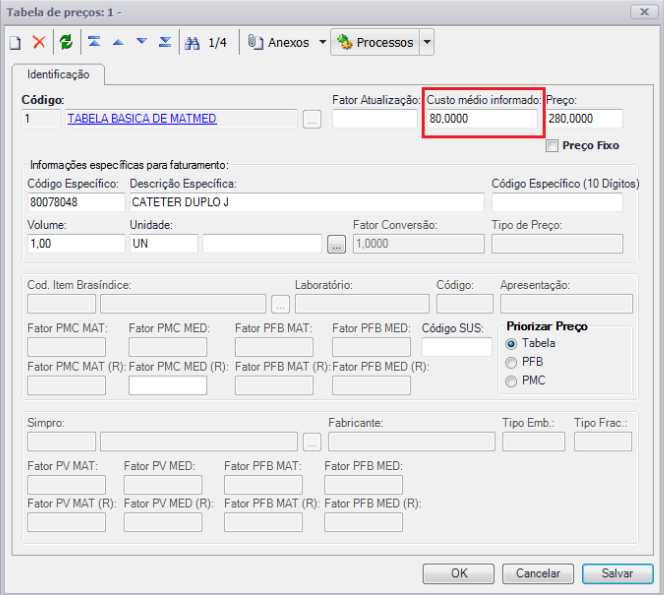Focus Código Específico (10 Dígitos) field

click(x=557, y=202)
